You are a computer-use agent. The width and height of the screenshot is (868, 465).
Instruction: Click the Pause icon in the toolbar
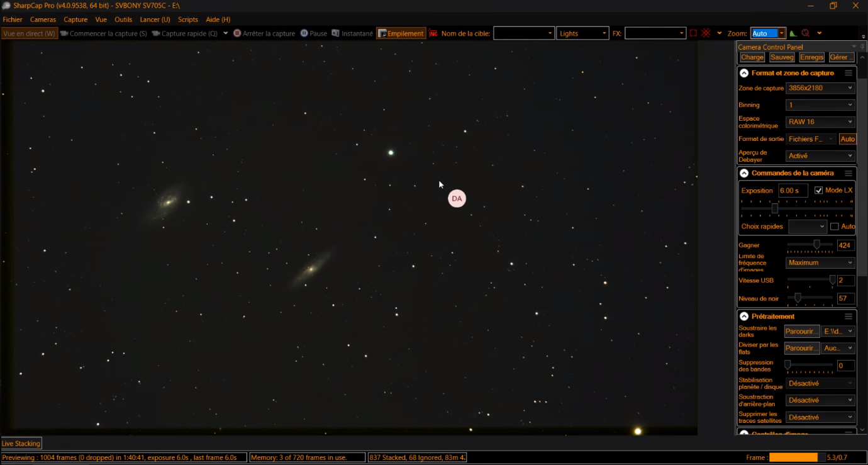(304, 33)
